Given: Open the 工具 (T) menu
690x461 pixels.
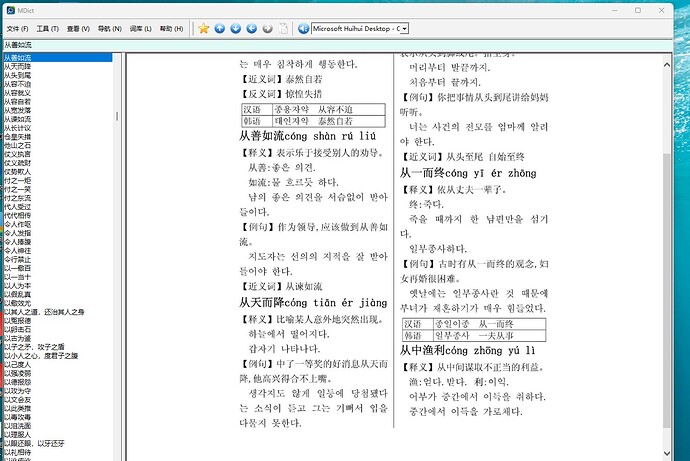Looking at the screenshot, I should [x=48, y=29].
